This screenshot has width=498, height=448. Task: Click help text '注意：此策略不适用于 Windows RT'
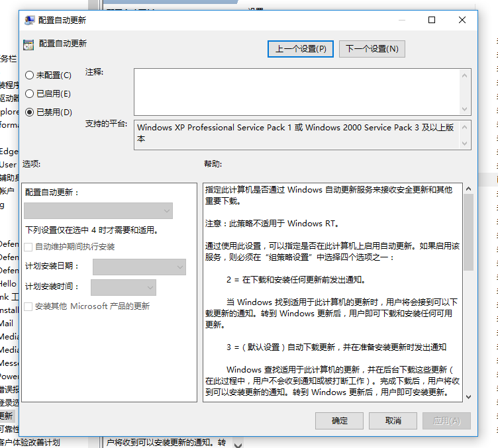tap(272, 224)
